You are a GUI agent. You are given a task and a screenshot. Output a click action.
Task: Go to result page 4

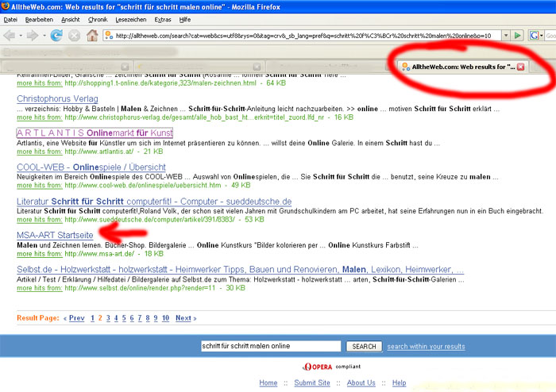(x=116, y=318)
